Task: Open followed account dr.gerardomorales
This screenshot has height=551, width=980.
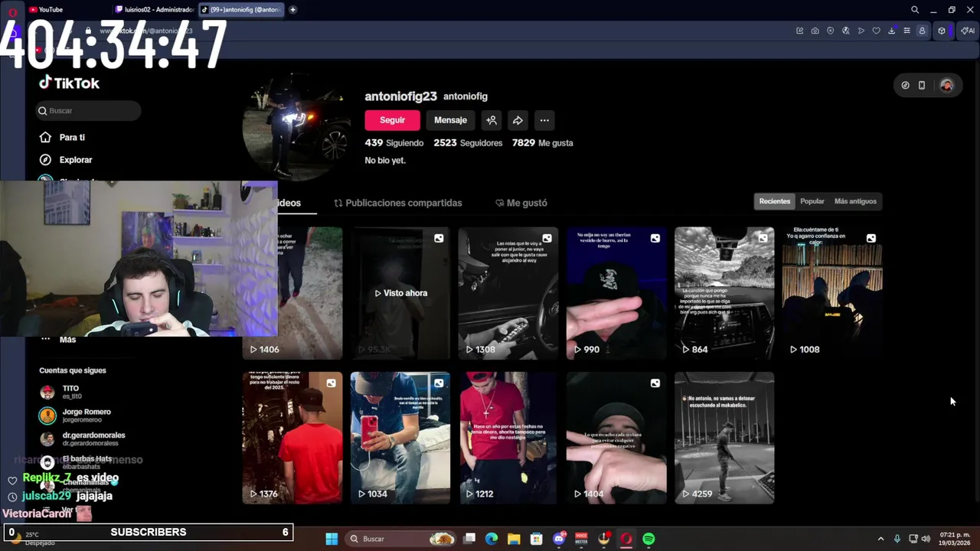Action: pyautogui.click(x=82, y=439)
